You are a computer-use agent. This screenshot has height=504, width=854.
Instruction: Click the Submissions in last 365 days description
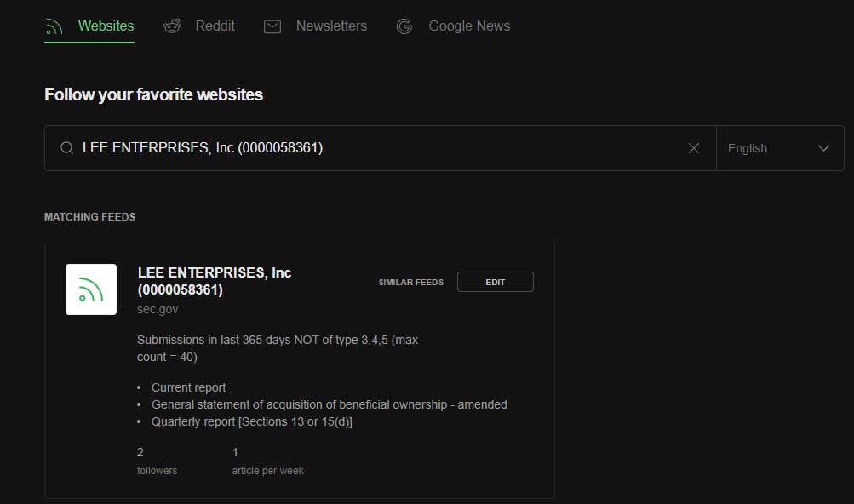278,348
